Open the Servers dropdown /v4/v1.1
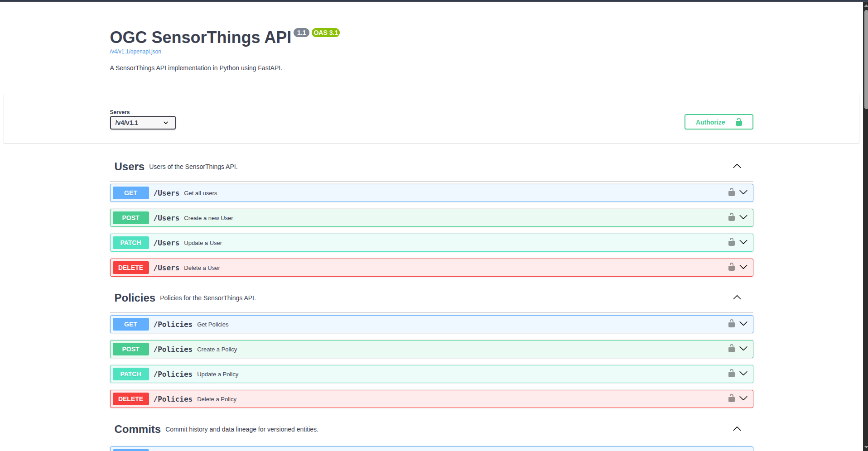 click(x=143, y=123)
